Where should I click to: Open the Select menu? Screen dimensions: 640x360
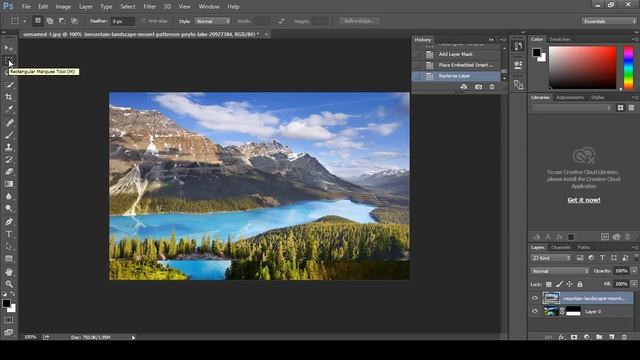tap(127, 7)
